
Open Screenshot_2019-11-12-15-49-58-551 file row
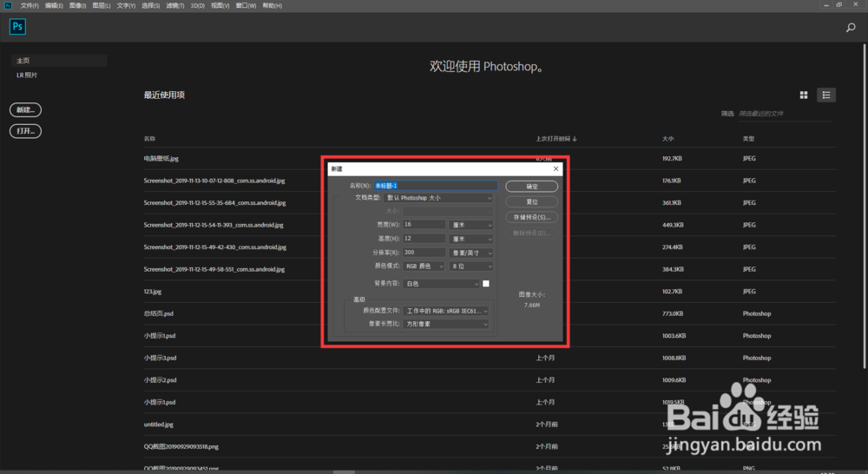point(490,269)
